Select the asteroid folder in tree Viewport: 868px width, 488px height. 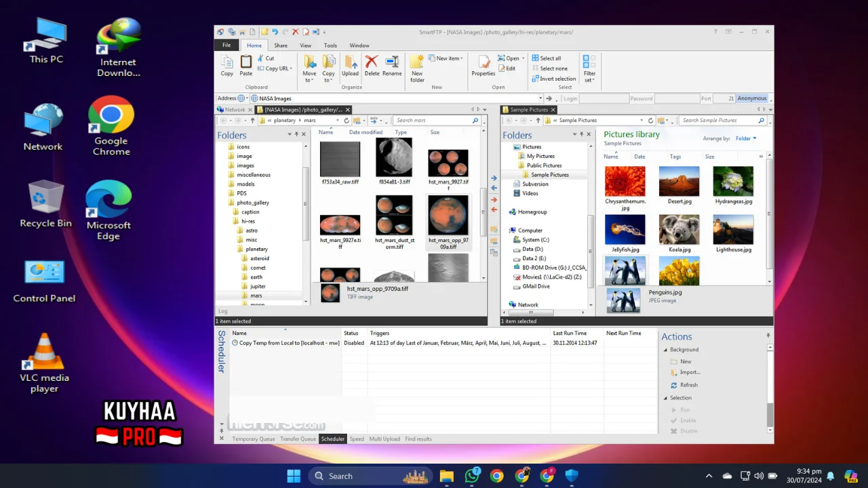[260, 258]
